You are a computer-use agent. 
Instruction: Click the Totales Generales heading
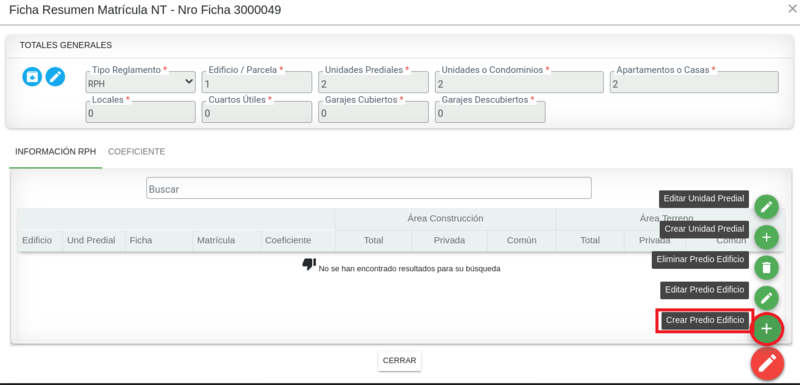point(66,45)
